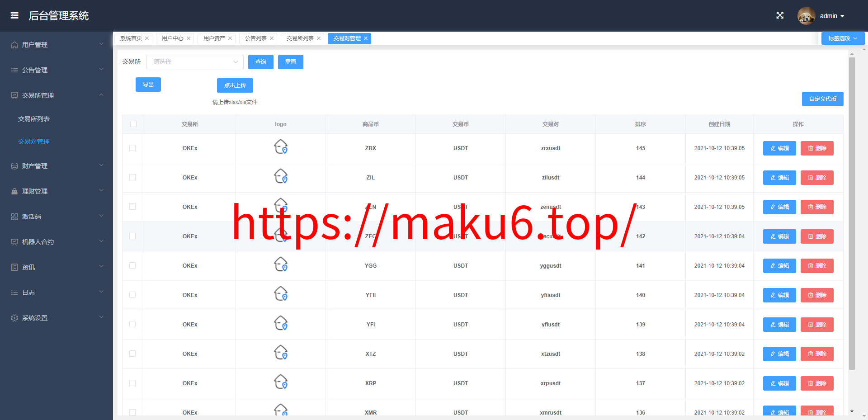
Task: Click the 公告管理 list icon
Action: coord(14,70)
